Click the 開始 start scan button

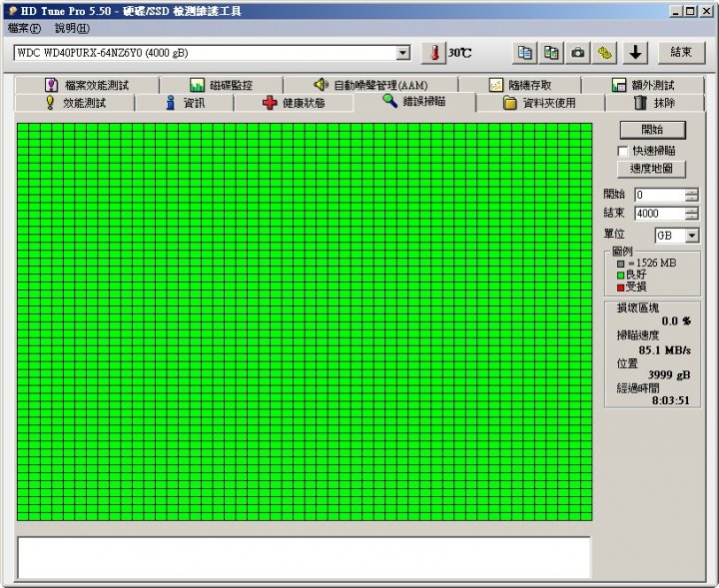pos(652,130)
